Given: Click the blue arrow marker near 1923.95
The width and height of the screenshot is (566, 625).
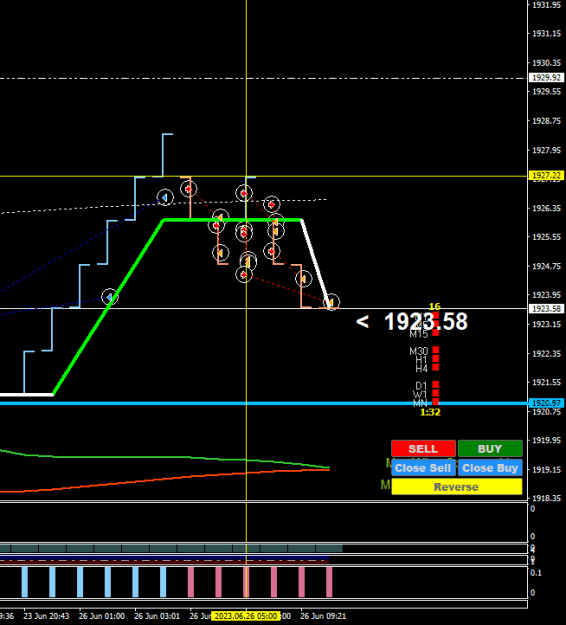Looking at the screenshot, I should (110, 297).
